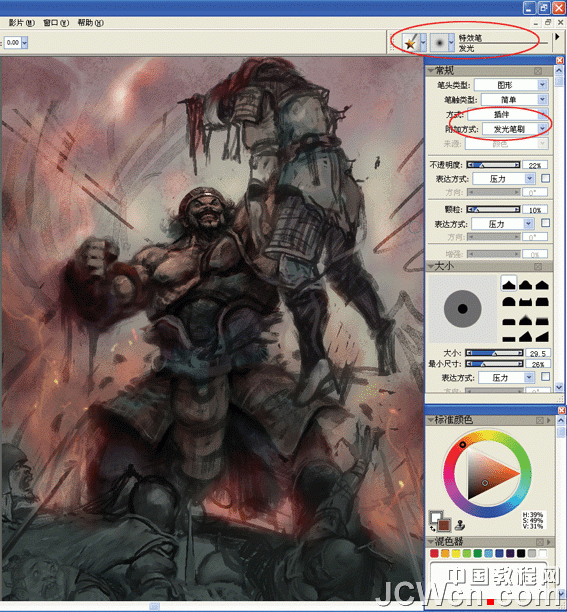Click the brush variant dab icon

pyautogui.click(x=439, y=42)
